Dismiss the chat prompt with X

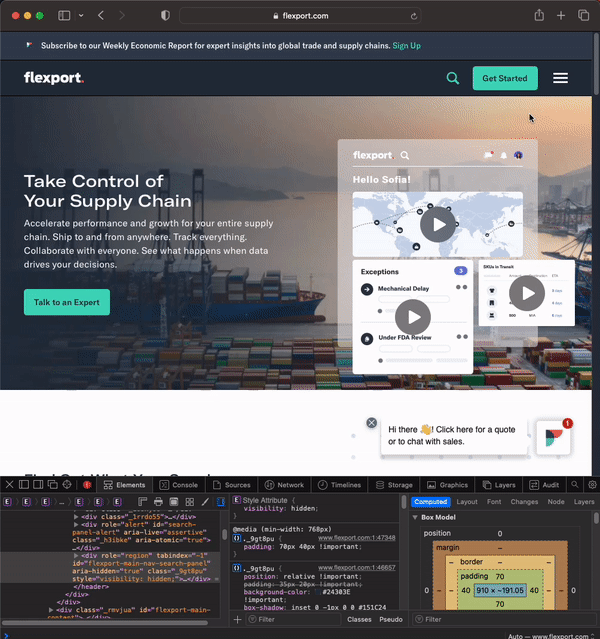[371, 423]
